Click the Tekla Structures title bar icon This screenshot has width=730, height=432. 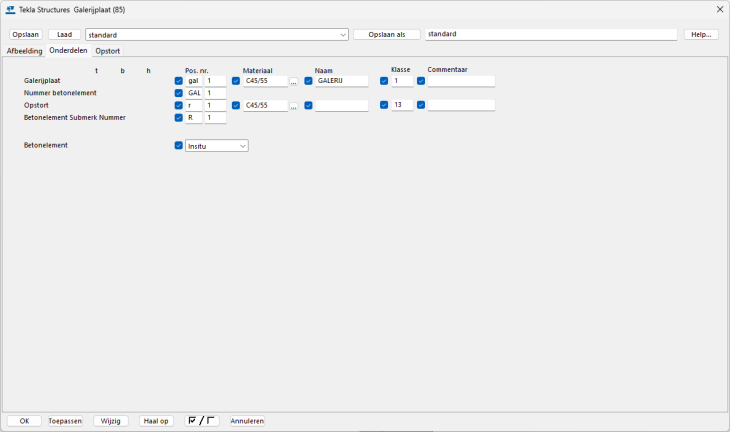pyautogui.click(x=11, y=9)
